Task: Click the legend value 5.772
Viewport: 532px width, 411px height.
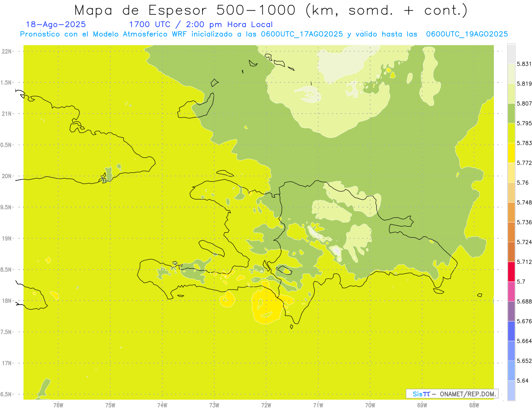Action: point(524,163)
